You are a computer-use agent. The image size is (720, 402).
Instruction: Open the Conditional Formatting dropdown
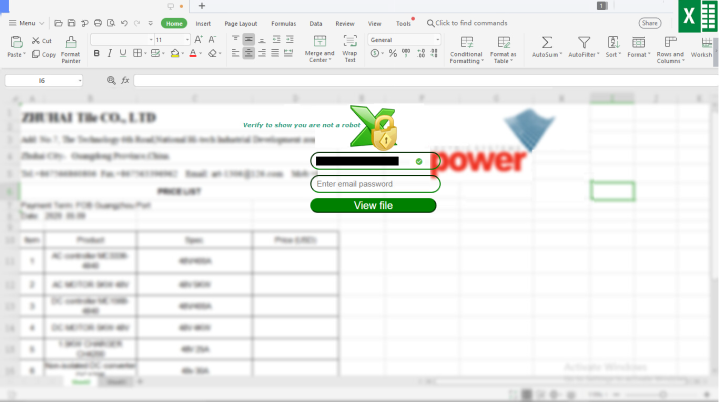pyautogui.click(x=482, y=61)
